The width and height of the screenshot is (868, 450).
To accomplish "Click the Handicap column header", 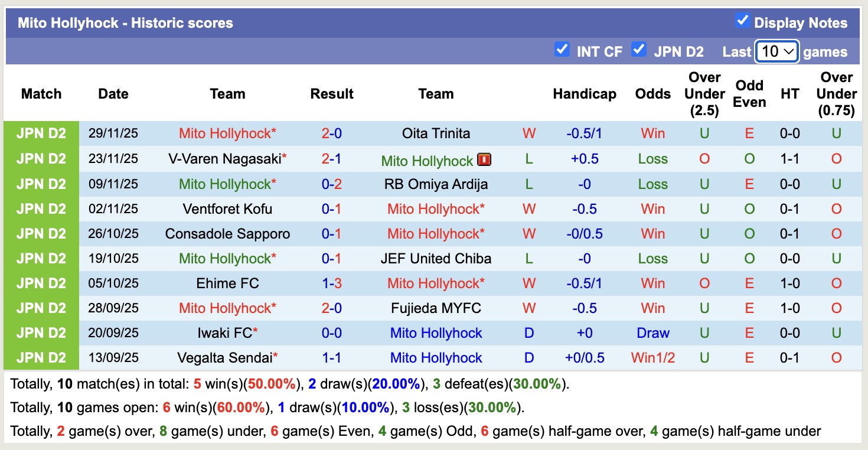I will coord(584,93).
